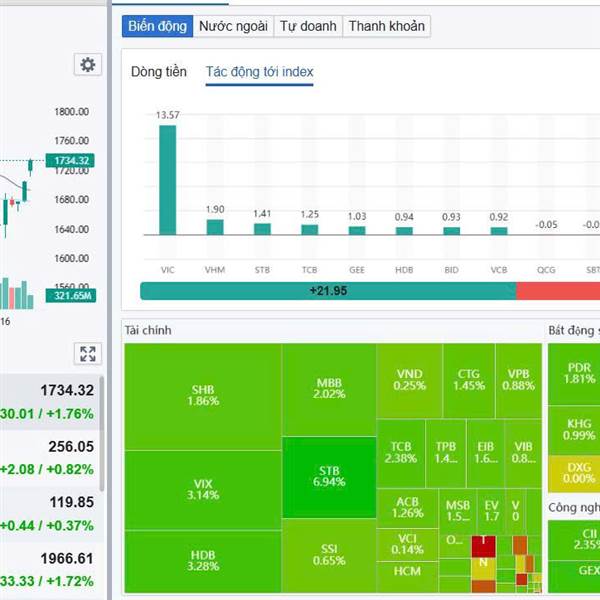The height and width of the screenshot is (600, 600).
Task: Select Tác động tới index sub-tab
Action: [259, 72]
